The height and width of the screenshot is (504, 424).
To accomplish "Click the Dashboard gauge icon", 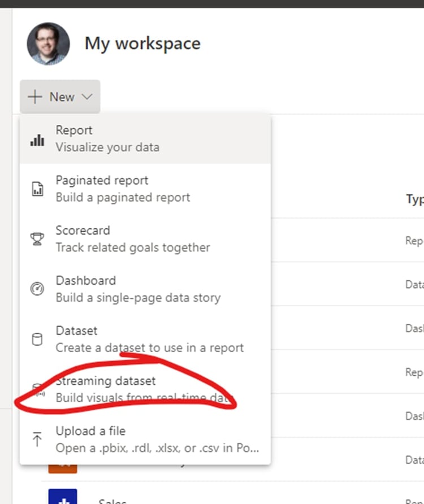I will (x=37, y=289).
